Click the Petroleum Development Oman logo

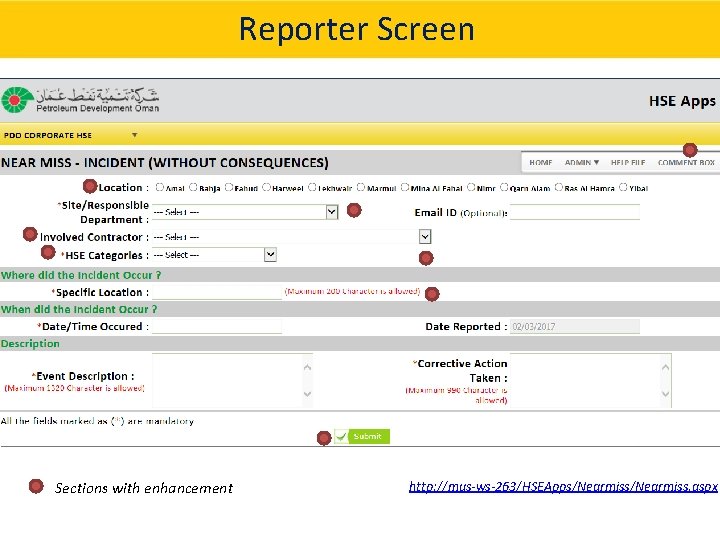coord(80,100)
